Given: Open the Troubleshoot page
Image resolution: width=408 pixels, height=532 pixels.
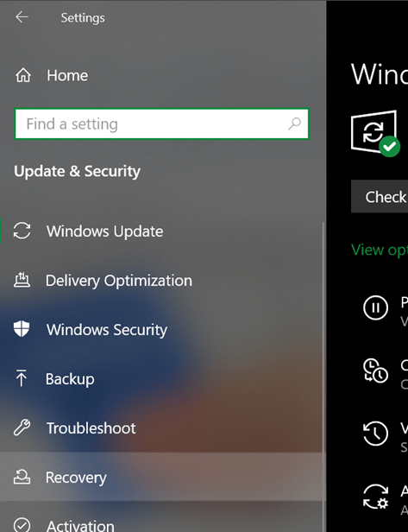Looking at the screenshot, I should pyautogui.click(x=162, y=428).
